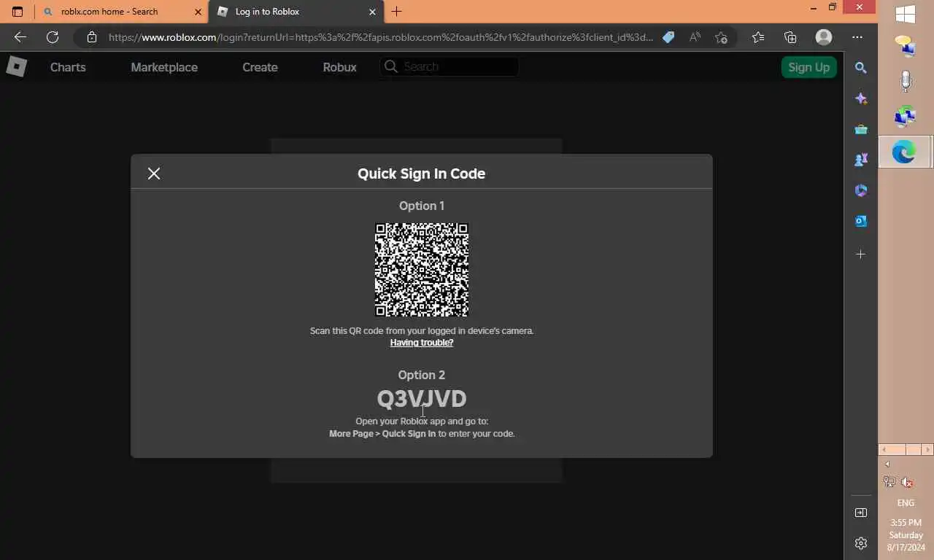This screenshot has height=560, width=934.
Task: Open the sidebar Tools briefcase icon
Action: 861,129
